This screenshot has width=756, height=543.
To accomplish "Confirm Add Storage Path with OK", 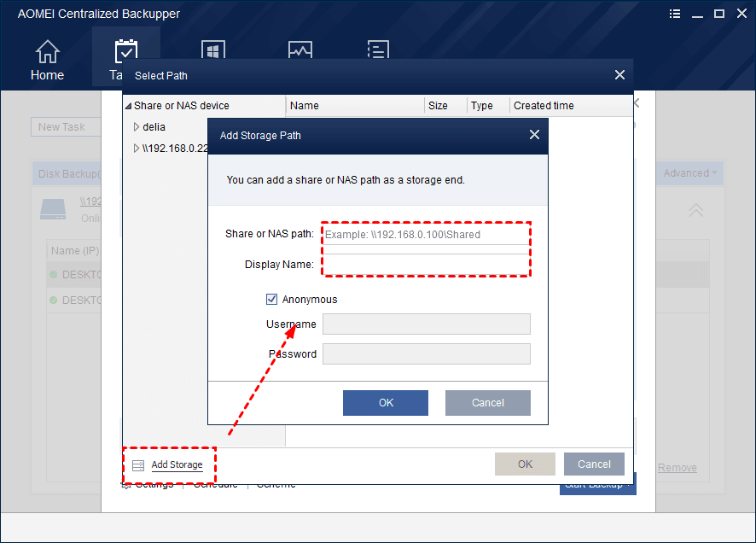I will (x=385, y=403).
